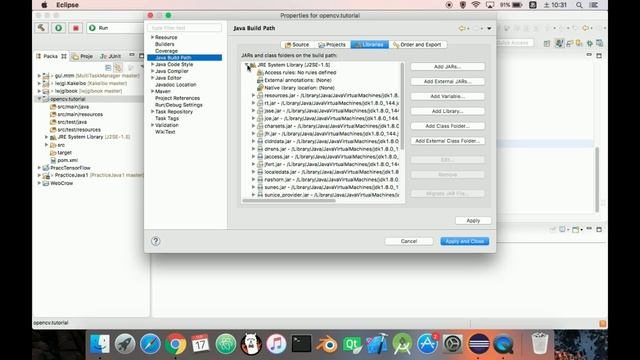Click Apply and Close button
The image size is (640, 360).
point(464,241)
